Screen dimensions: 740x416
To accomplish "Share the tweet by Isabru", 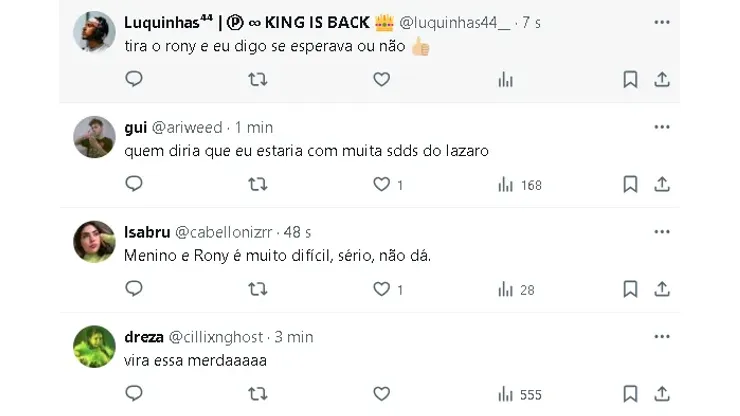I will coord(662,289).
